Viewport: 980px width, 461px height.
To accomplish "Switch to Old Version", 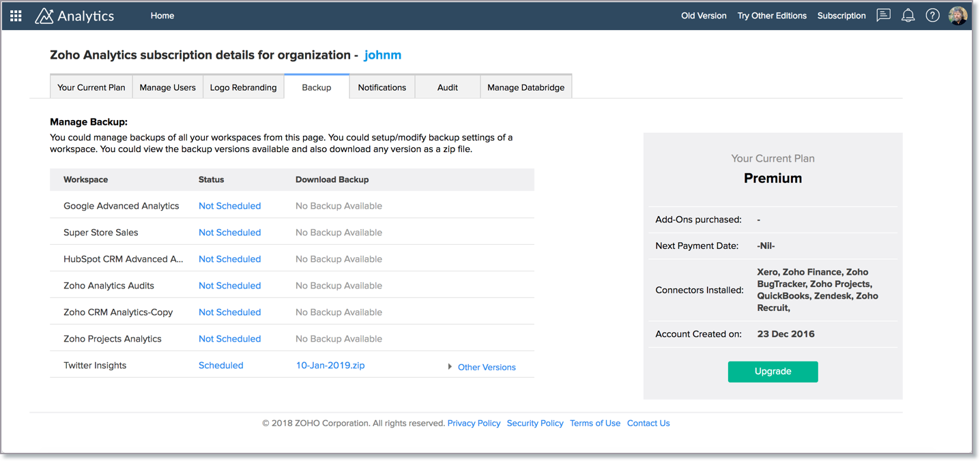I will point(704,16).
